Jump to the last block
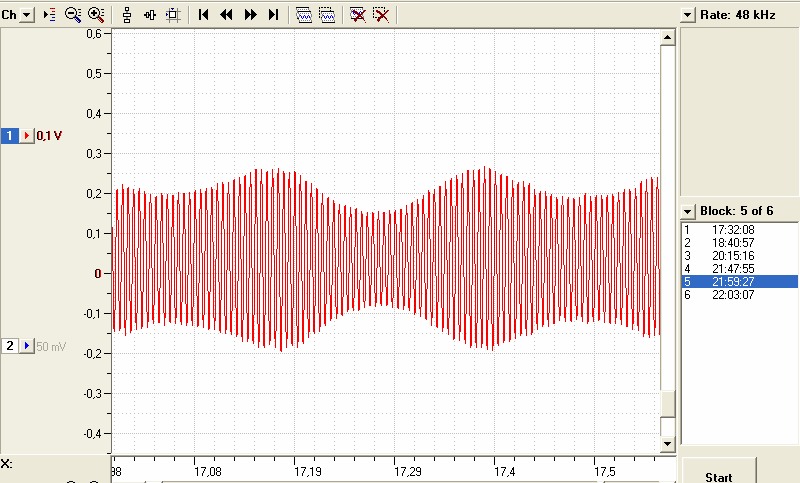Viewport: 800px width, 483px height. point(273,15)
